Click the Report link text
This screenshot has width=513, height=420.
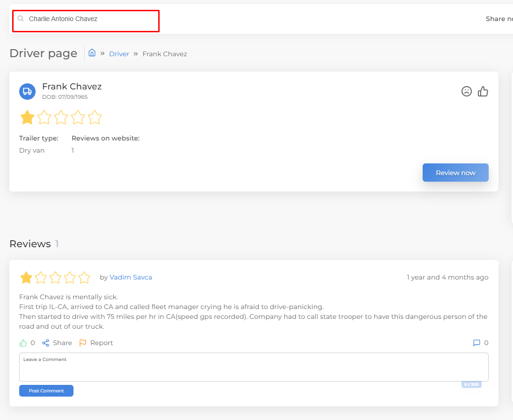(102, 343)
